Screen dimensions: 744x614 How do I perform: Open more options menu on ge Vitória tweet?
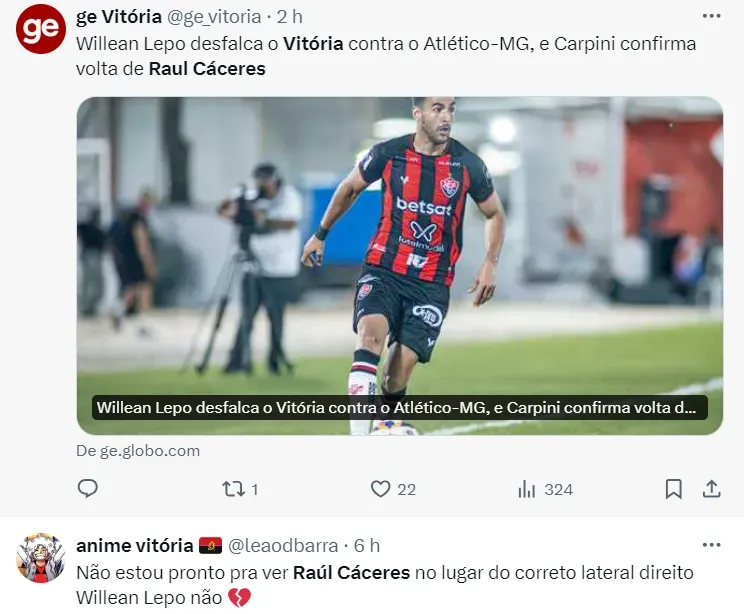711,17
